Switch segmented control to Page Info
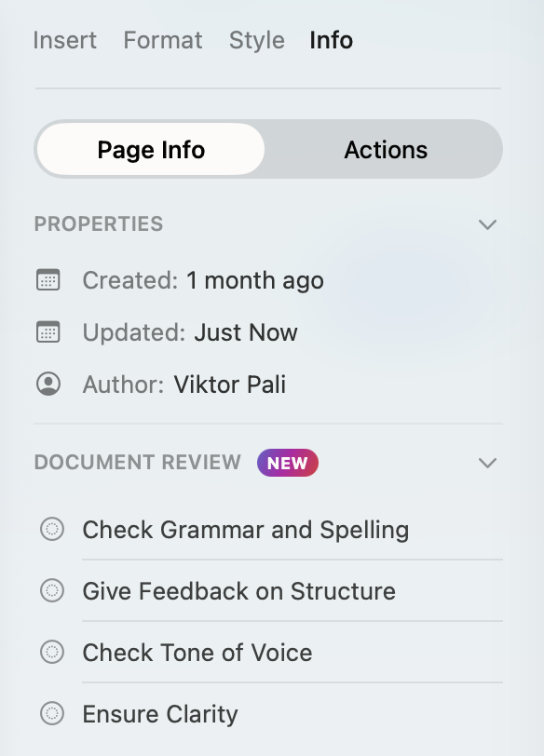 [151, 150]
